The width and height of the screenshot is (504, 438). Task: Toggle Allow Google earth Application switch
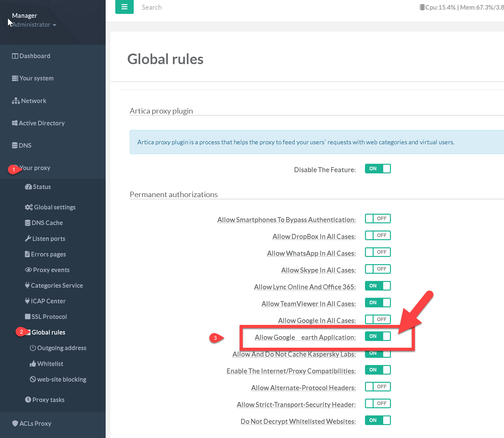[x=377, y=336]
